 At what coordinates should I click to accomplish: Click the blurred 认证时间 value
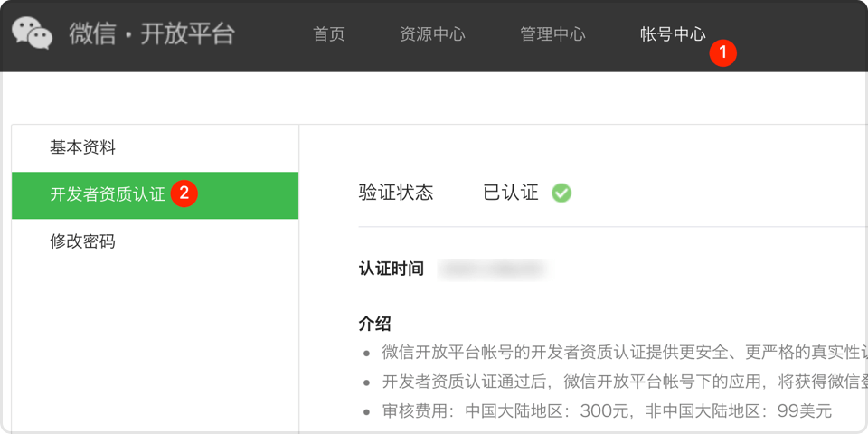pyautogui.click(x=491, y=269)
